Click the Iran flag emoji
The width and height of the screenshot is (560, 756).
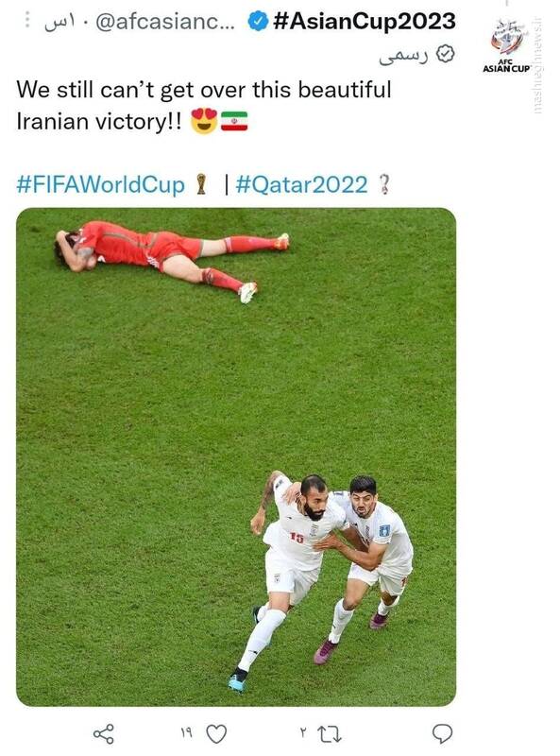coord(234,121)
